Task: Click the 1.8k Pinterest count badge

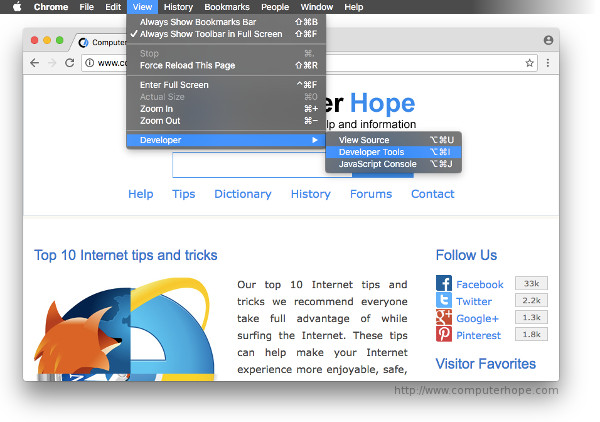Action: pyautogui.click(x=532, y=334)
